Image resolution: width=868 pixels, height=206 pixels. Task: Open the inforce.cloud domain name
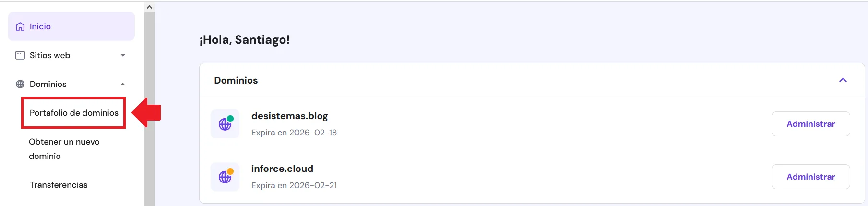[282, 169]
